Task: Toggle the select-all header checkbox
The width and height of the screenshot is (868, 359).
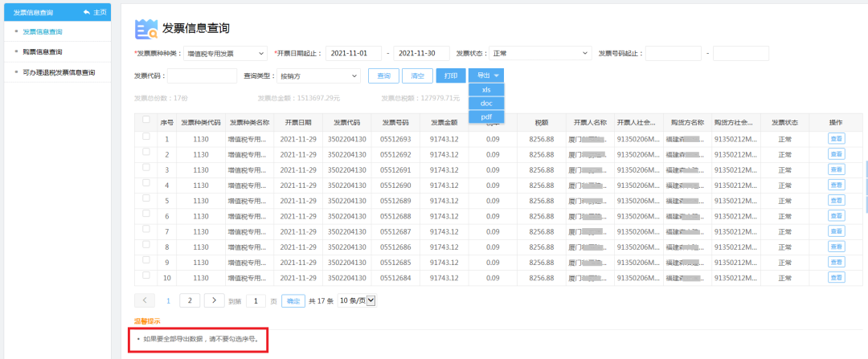Action: click(146, 119)
